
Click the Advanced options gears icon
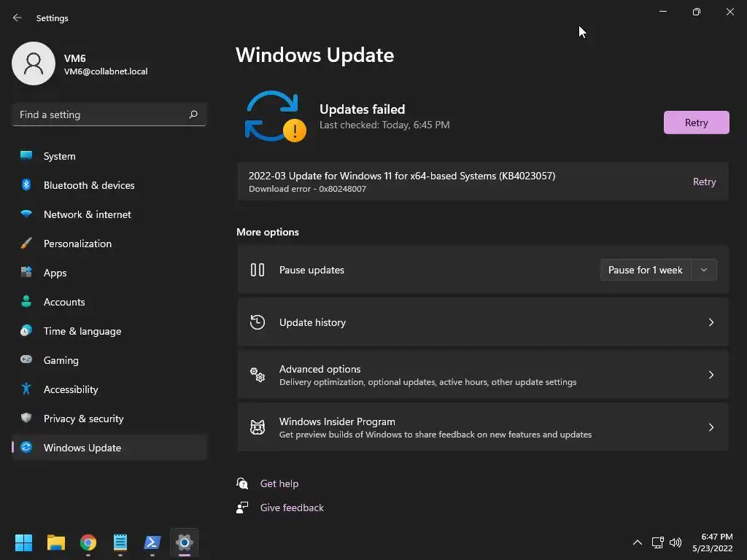[x=258, y=375]
